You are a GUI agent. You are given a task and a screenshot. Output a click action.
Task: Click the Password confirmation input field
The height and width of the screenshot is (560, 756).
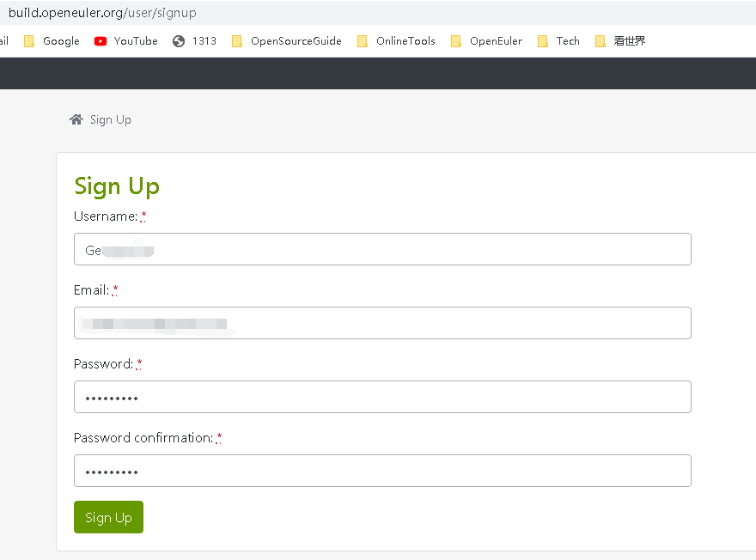(x=382, y=471)
